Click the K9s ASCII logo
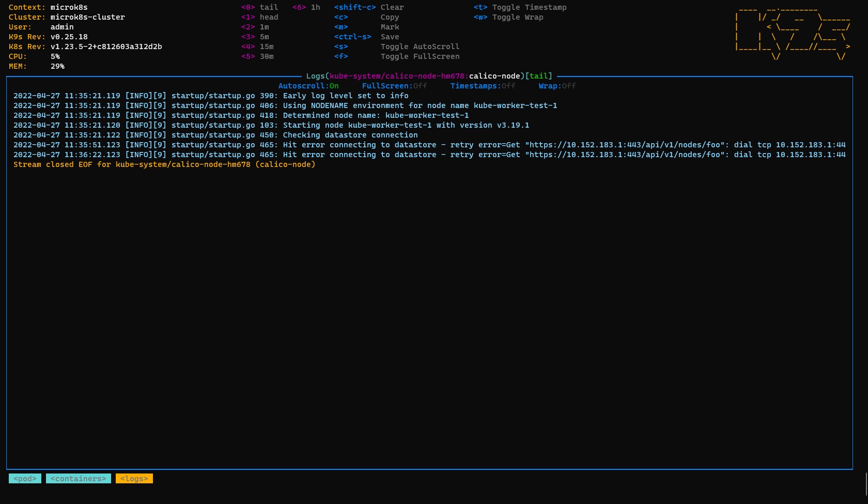868x504 pixels. coord(793,33)
